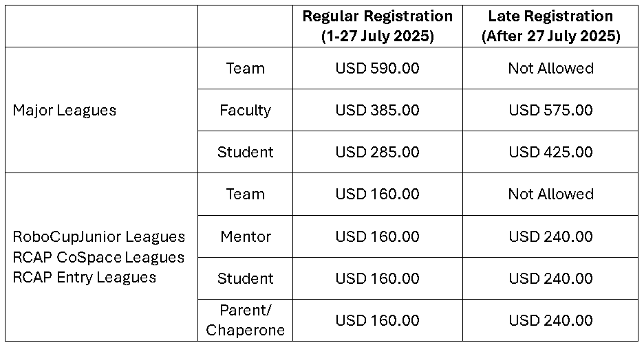The image size is (644, 345).
Task: Select the USD 590.00 team fee
Action: pos(377,68)
